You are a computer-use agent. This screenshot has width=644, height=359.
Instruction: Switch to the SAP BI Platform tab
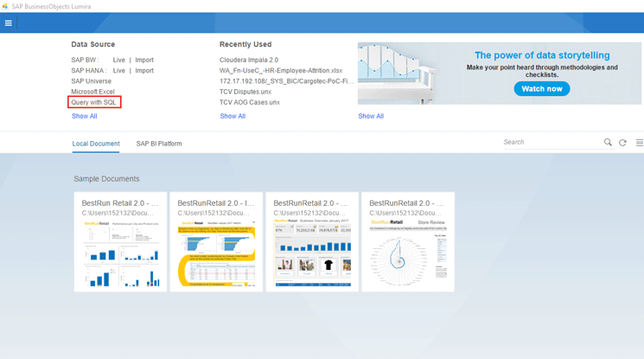159,144
